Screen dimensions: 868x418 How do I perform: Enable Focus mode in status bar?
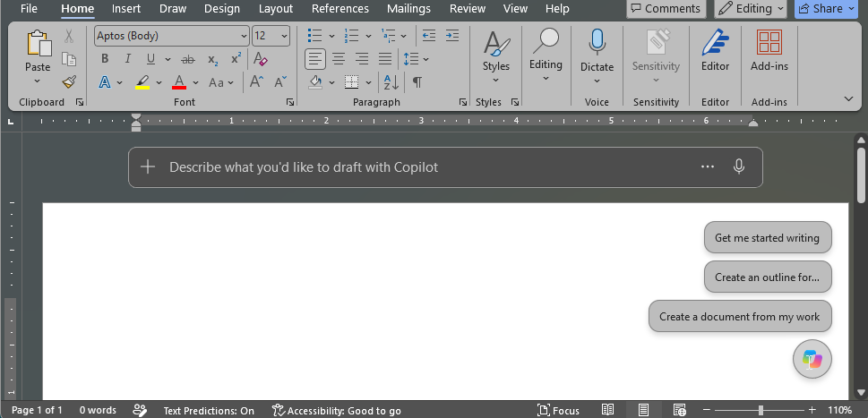pos(559,410)
